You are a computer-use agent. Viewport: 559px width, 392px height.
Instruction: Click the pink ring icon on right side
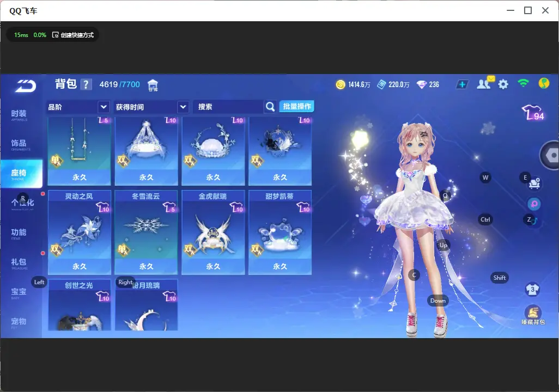(534, 204)
